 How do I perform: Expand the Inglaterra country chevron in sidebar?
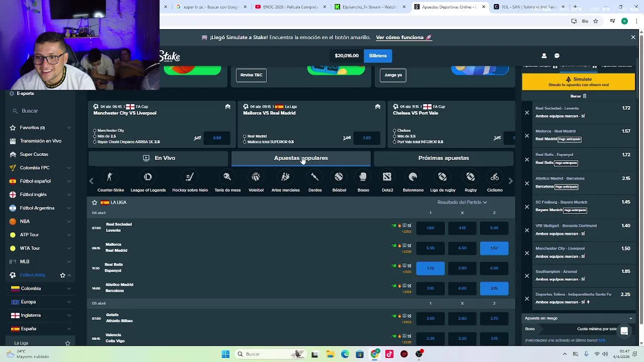69,315
